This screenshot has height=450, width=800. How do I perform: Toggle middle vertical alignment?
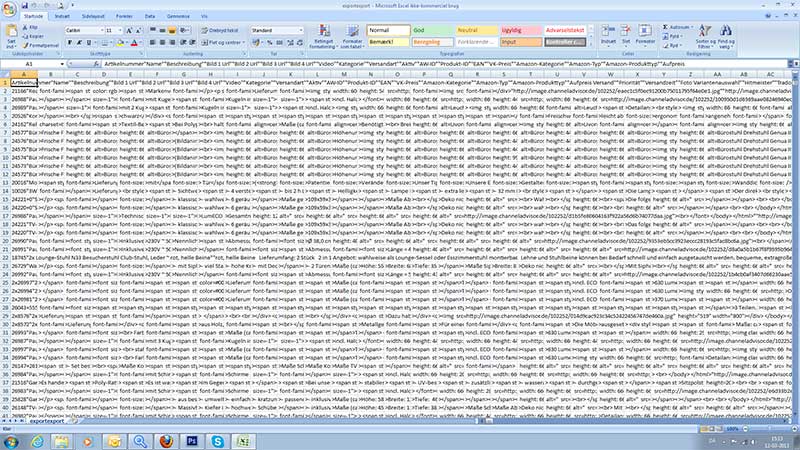point(162,31)
